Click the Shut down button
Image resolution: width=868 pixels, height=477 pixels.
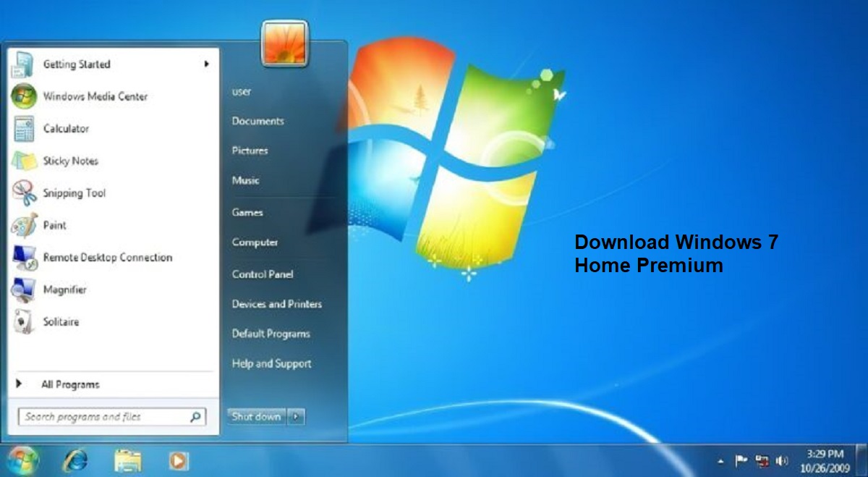[255, 417]
